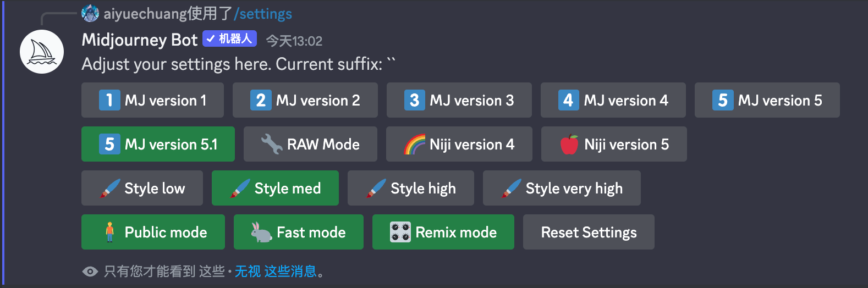Click the red apple icon on Niji version 5
The height and width of the screenshot is (288, 868).
tap(569, 144)
